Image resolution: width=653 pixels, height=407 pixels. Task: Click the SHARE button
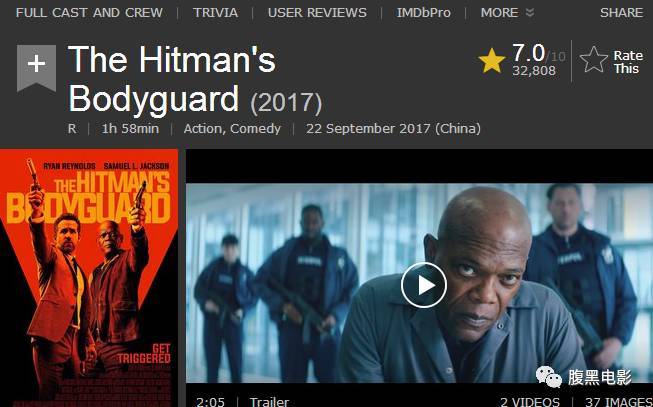[x=621, y=12]
